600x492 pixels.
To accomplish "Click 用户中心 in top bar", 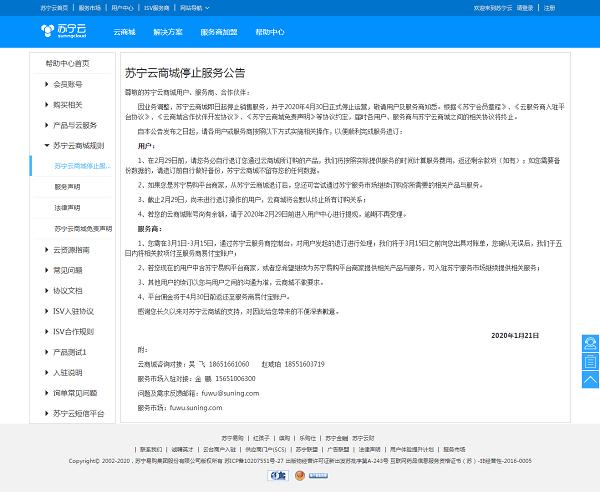I will [122, 8].
